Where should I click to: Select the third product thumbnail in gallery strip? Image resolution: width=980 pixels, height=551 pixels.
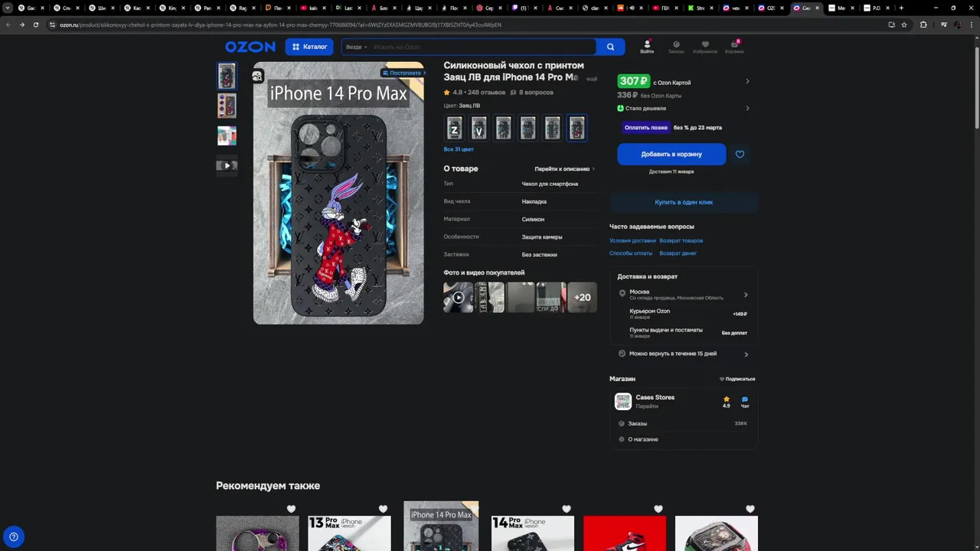click(227, 135)
